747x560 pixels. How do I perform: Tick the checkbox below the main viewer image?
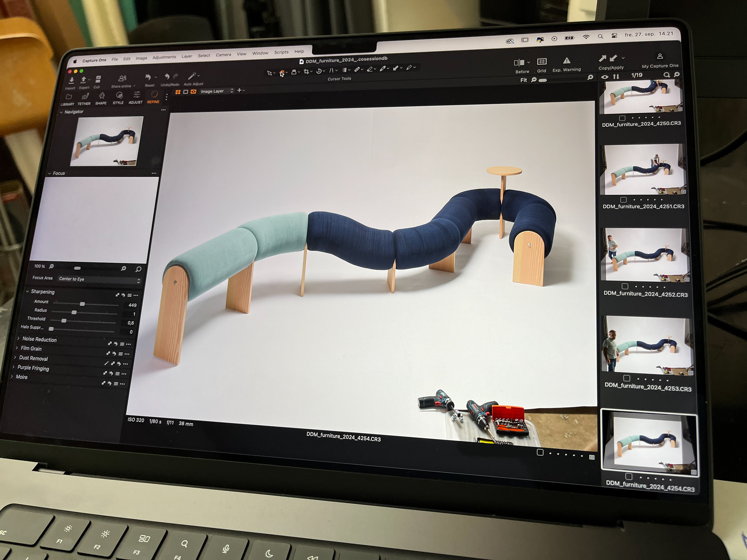[x=540, y=452]
